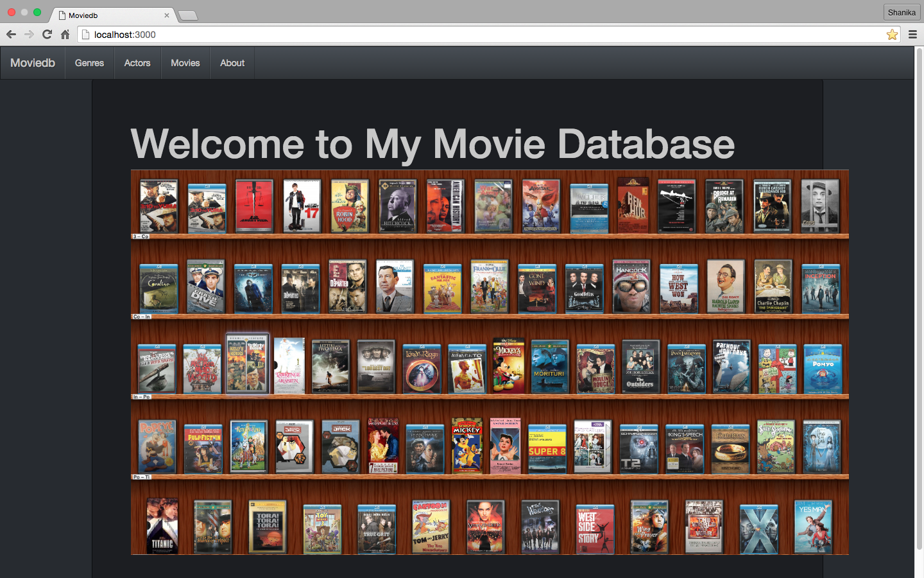Select the Inception cover

point(821,288)
